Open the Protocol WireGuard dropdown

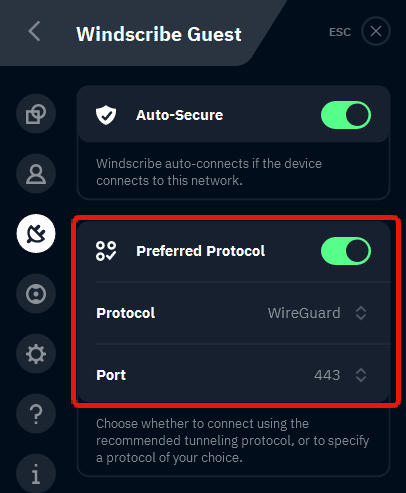coord(317,313)
